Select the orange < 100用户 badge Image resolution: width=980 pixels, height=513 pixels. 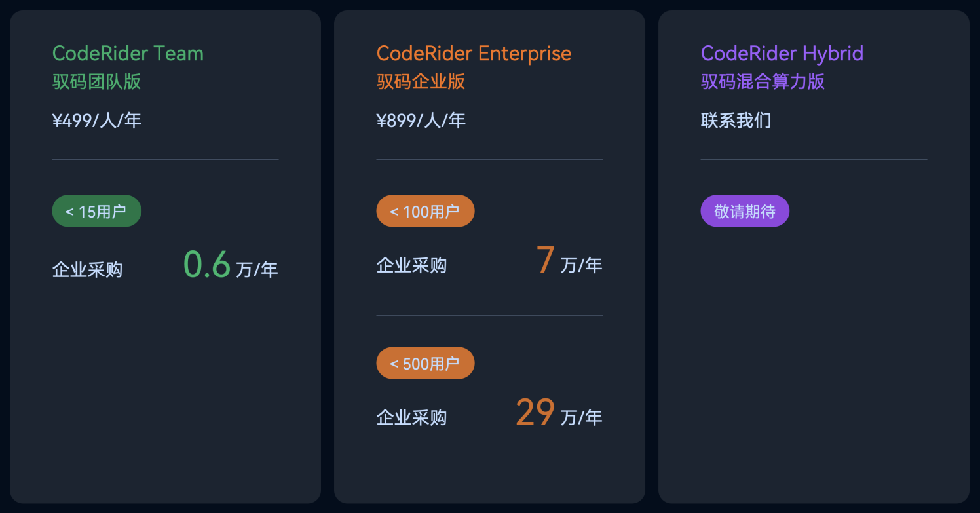pos(425,211)
